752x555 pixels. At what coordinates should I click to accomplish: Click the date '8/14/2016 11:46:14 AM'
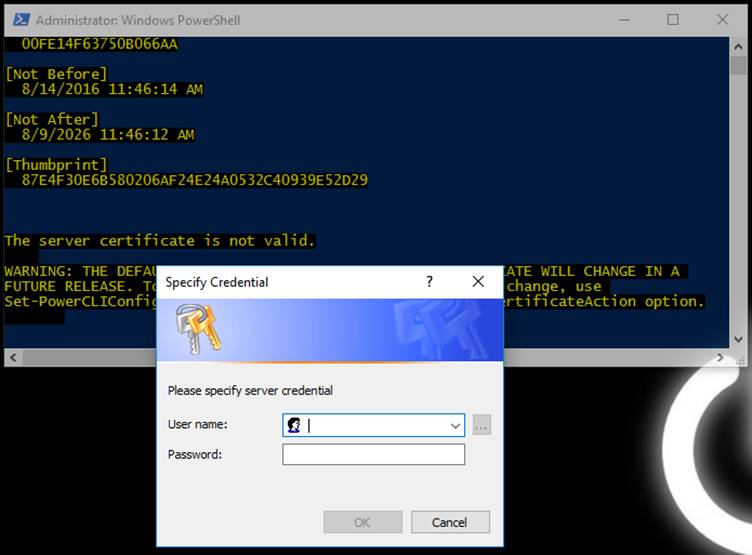pos(112,89)
